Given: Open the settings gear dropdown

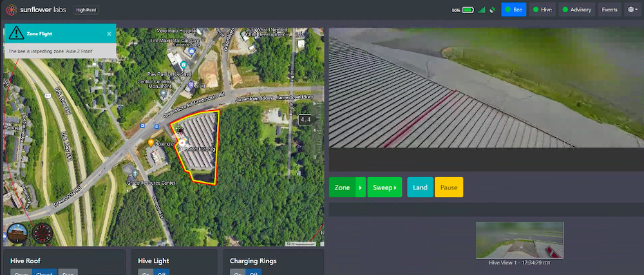Looking at the screenshot, I should coord(632,10).
